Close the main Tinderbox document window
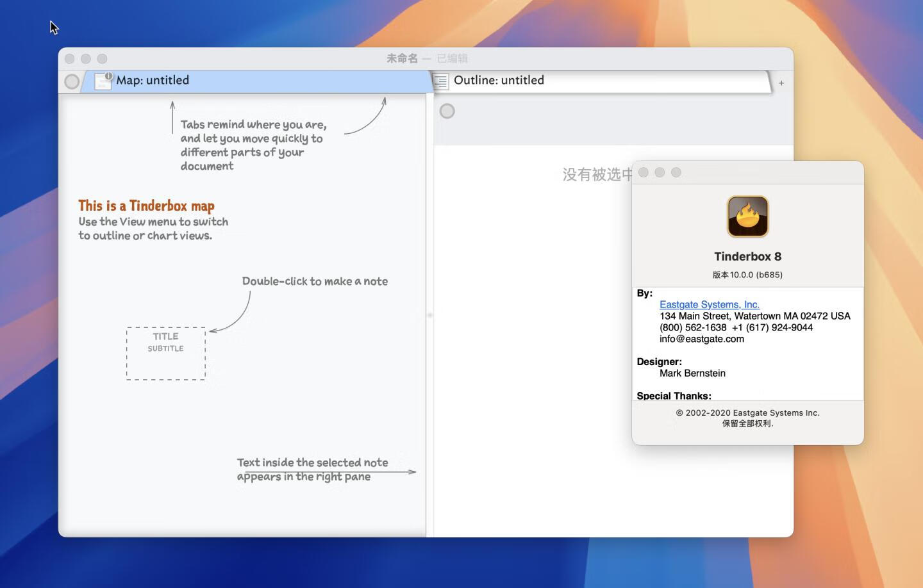The width and height of the screenshot is (923, 588). click(69, 59)
